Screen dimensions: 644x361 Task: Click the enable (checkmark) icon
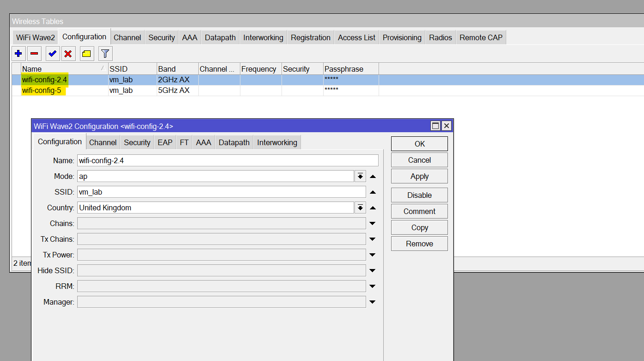click(52, 54)
